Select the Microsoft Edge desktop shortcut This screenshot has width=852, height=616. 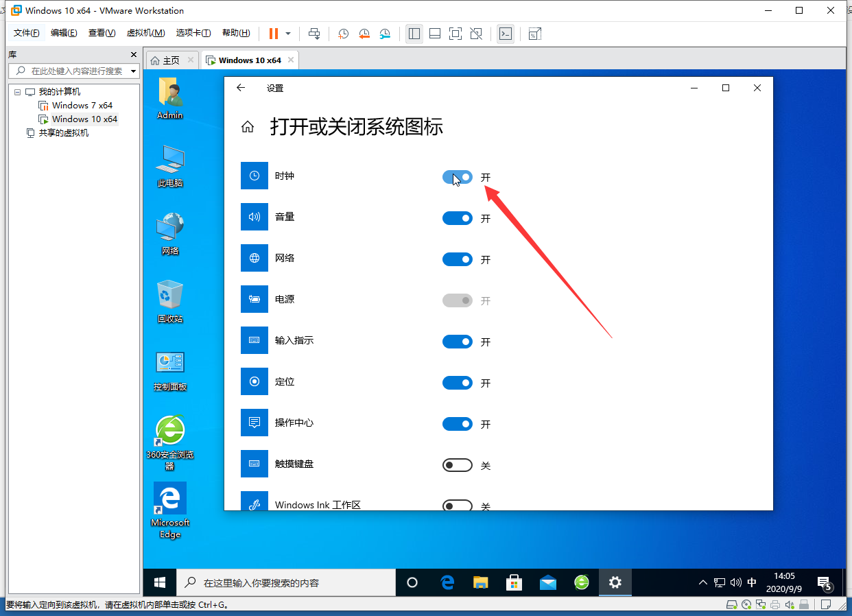tap(170, 510)
